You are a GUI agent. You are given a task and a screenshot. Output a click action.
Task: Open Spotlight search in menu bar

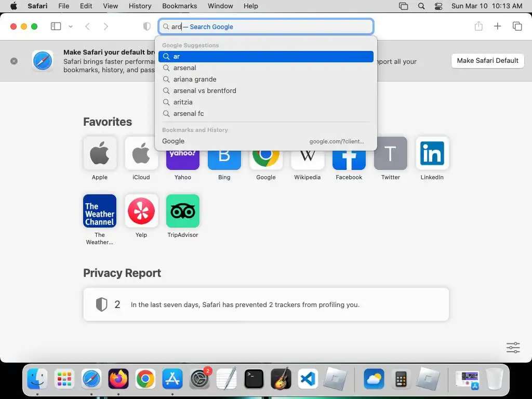421,6
